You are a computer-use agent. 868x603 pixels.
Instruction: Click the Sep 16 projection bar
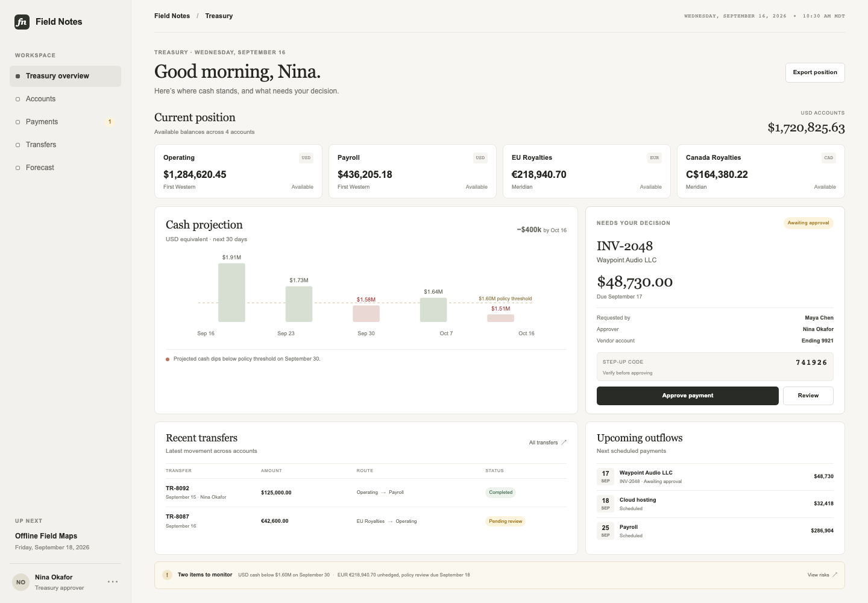click(x=231, y=292)
